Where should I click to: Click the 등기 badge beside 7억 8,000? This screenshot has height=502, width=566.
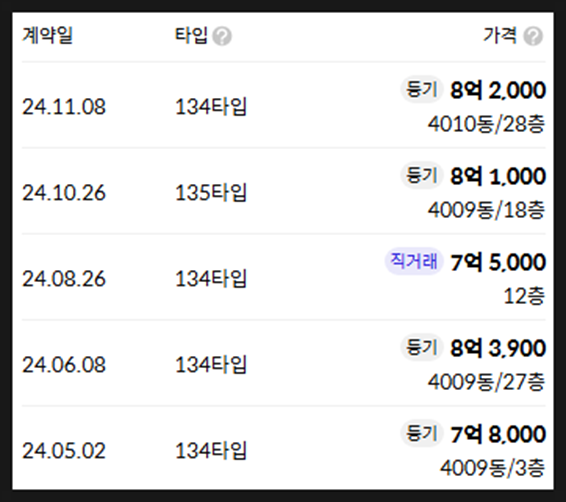click(421, 433)
